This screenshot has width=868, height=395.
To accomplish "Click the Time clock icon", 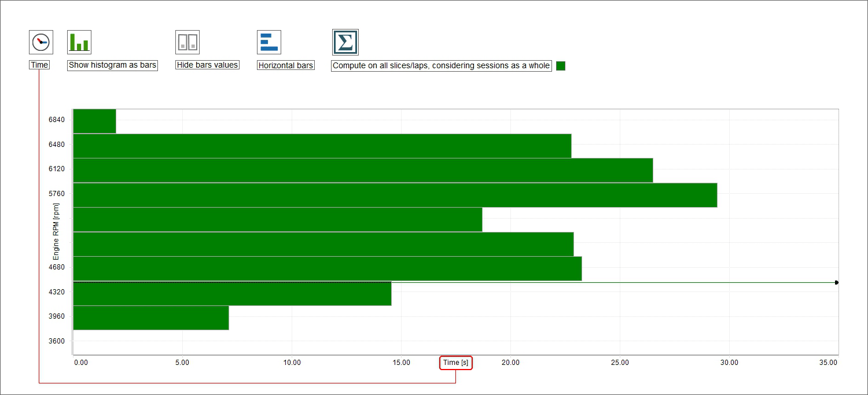I will (41, 42).
